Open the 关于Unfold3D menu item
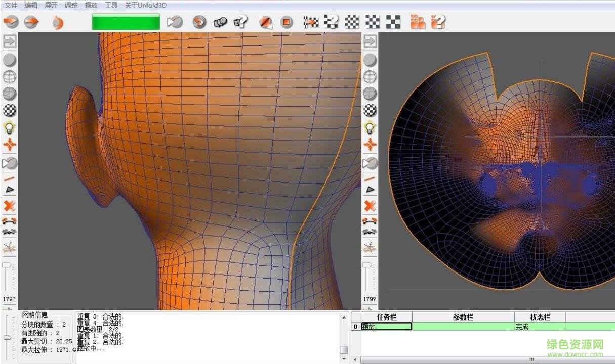Viewport: 615px width, 364px height. pos(145,5)
